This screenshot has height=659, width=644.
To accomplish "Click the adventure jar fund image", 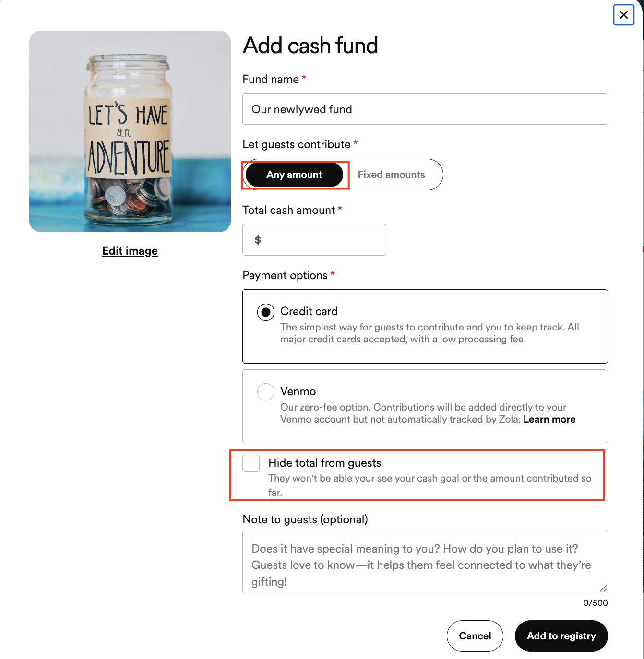I will 130,131.
